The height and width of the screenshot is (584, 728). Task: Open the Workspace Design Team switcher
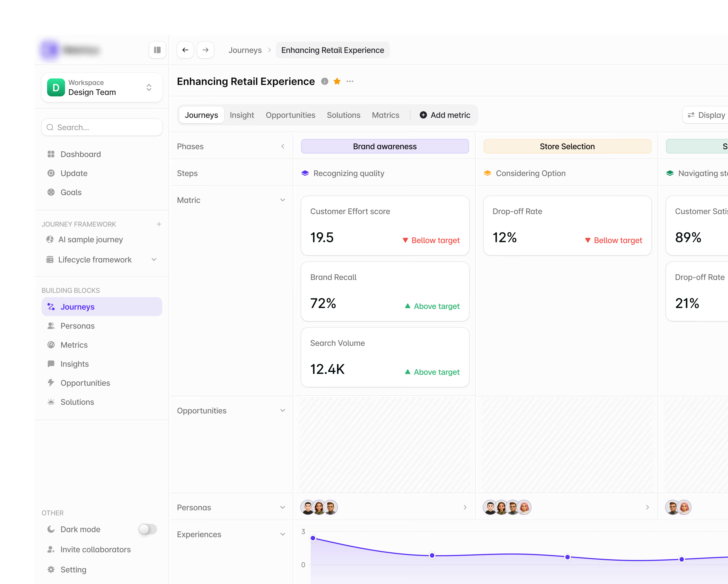(102, 87)
